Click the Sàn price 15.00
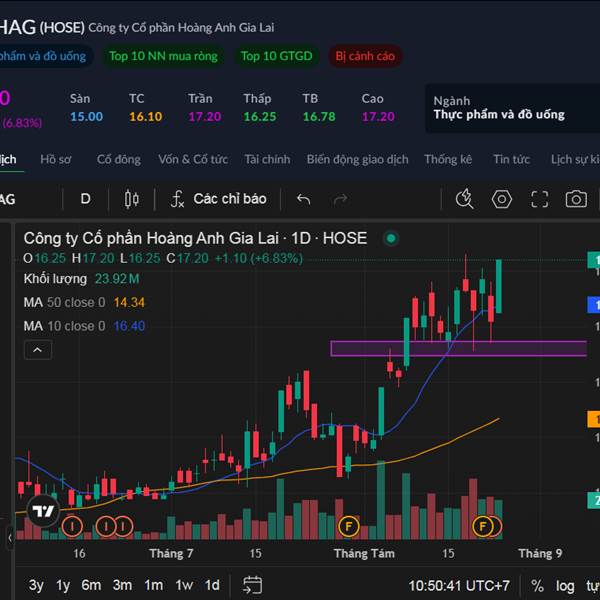Screen dimensions: 600x600 click(x=86, y=117)
